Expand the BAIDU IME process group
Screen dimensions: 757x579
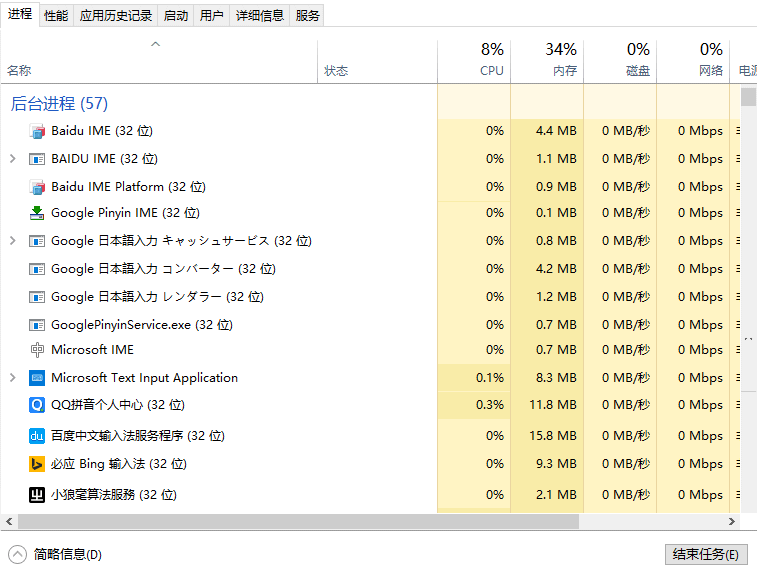(13, 159)
